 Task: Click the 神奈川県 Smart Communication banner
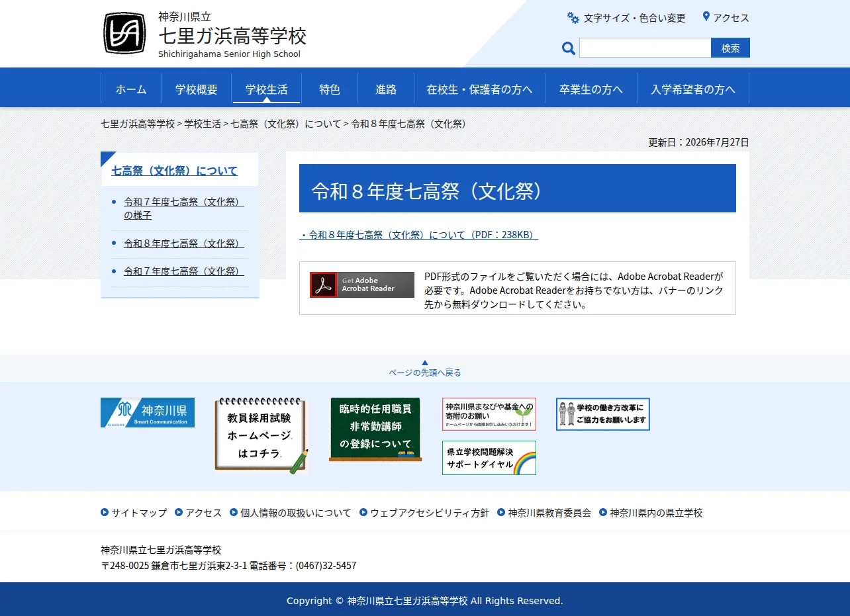coord(148,412)
